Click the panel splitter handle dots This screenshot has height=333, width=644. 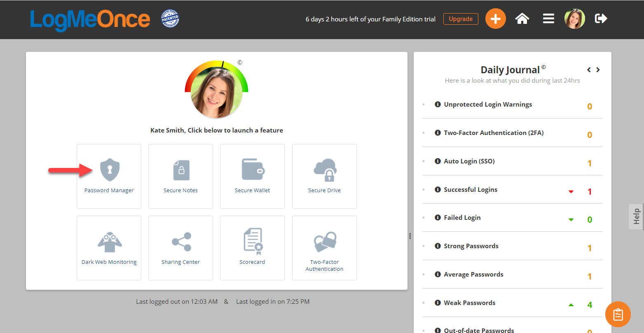click(410, 236)
